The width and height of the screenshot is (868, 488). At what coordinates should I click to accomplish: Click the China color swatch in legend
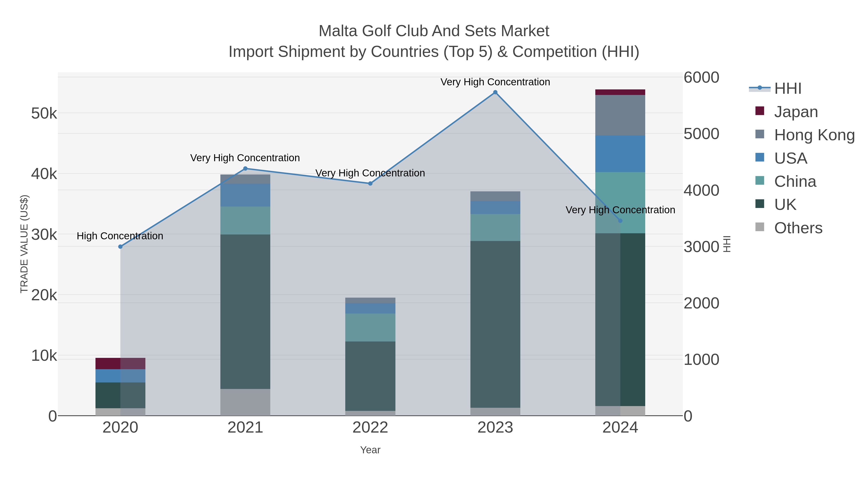pos(760,180)
